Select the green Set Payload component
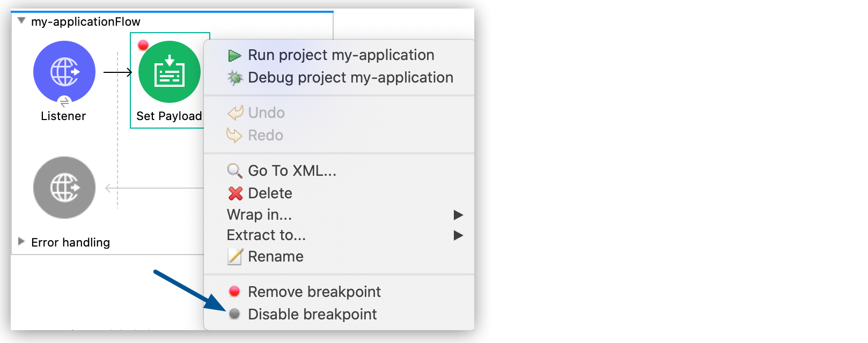Screen dimensions: 868x343 pos(170,71)
